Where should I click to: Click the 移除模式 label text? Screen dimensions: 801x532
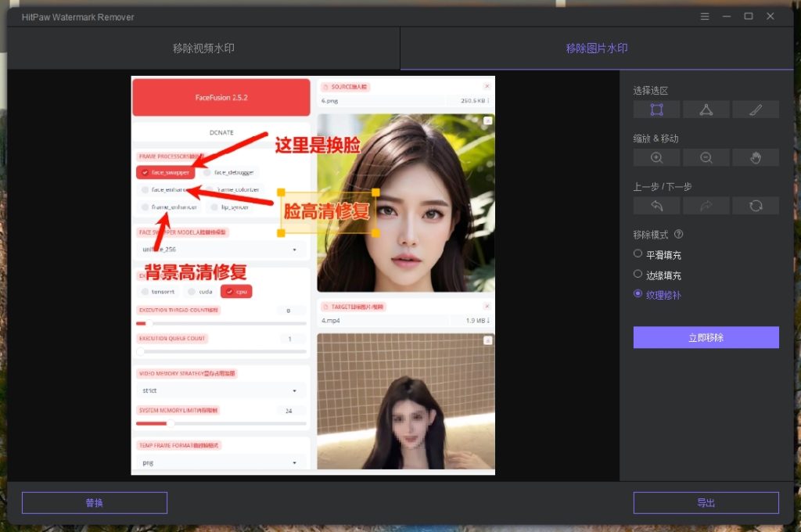coord(650,235)
